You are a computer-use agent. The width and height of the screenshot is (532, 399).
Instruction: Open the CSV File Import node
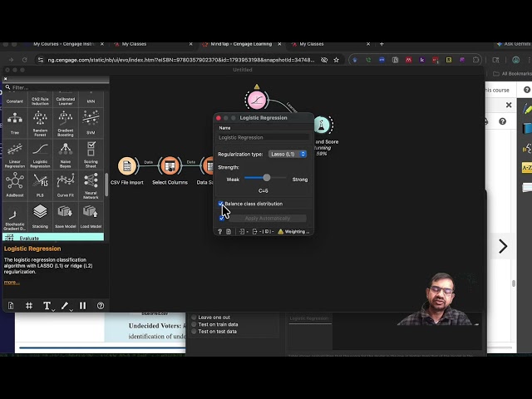(127, 166)
